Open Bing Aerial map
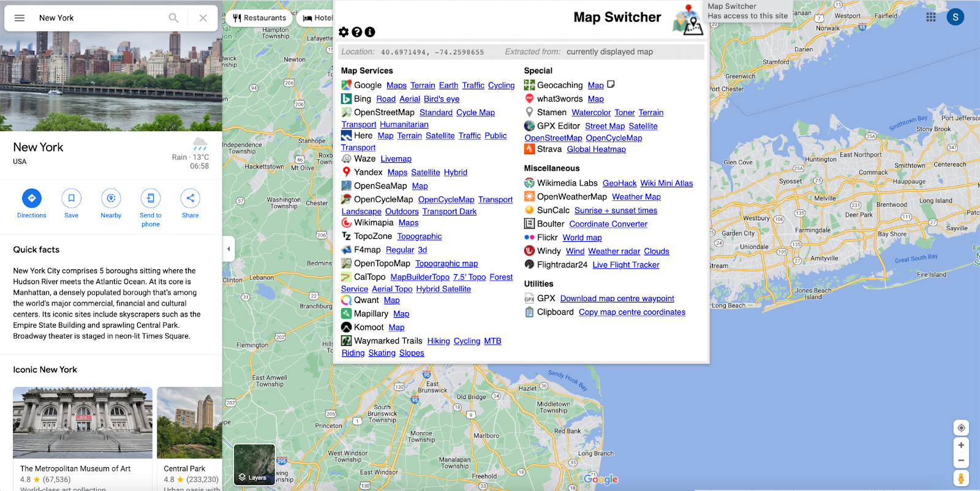Viewport: 980px width, 491px height. tap(410, 99)
